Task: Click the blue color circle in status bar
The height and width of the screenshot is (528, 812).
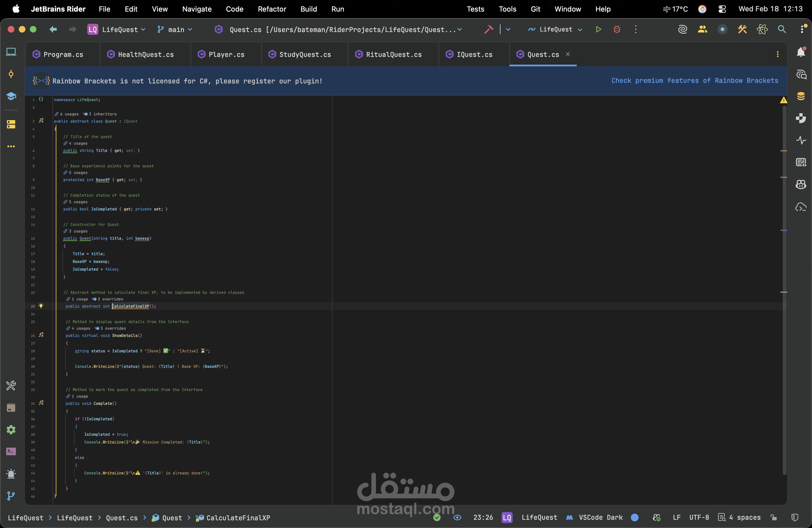Action: [x=635, y=518]
